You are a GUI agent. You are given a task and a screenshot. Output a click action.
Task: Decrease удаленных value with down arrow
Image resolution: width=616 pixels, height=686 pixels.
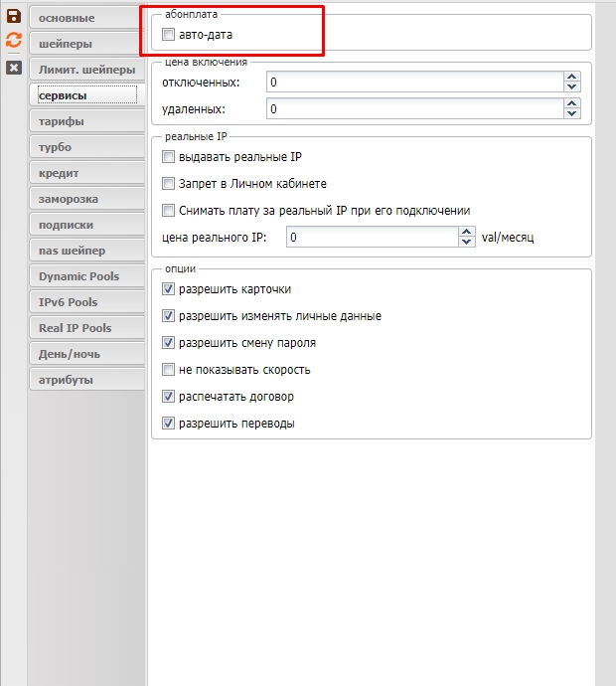click(x=571, y=114)
